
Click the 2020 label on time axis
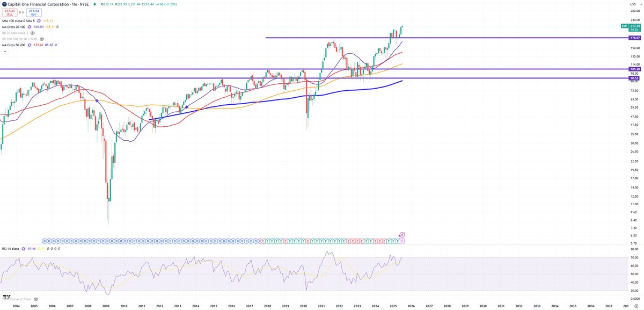pyautogui.click(x=303, y=306)
